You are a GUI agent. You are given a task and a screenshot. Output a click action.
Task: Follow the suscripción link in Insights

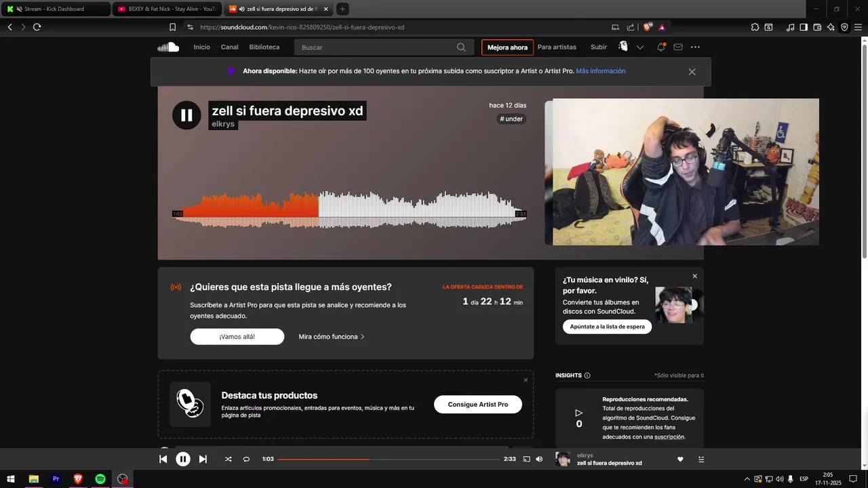[x=669, y=436]
